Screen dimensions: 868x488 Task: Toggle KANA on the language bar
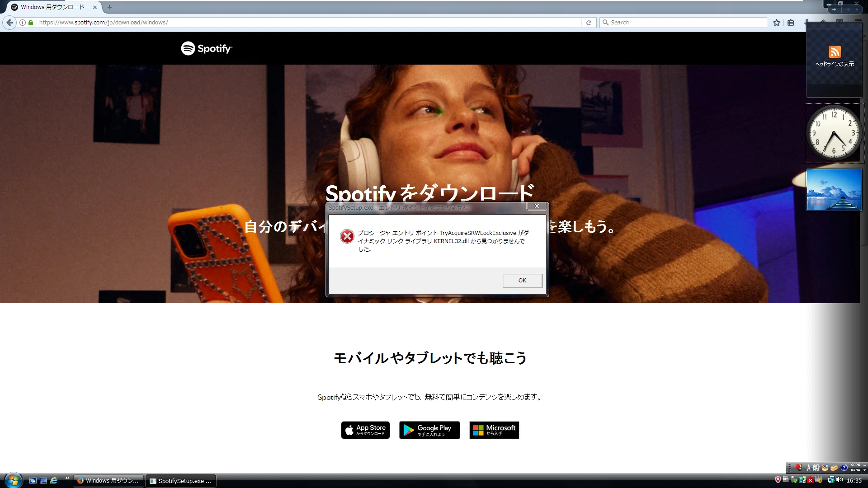coord(855,470)
